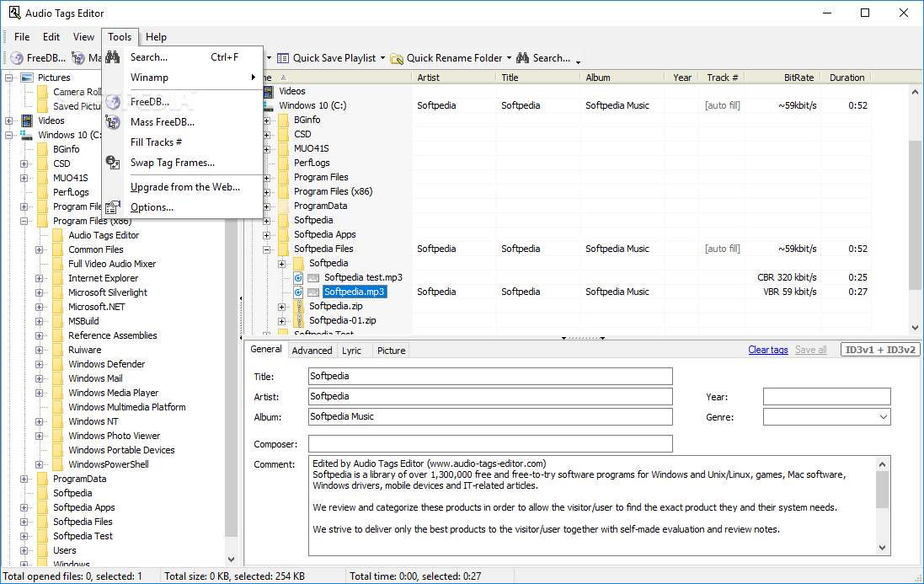Image resolution: width=924 pixels, height=584 pixels.
Task: Click the Options menu icon
Action: pyautogui.click(x=112, y=206)
